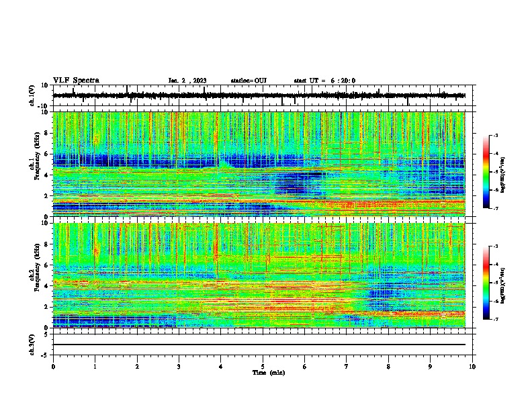Click the "0" tick on Time axis
The width and height of the screenshot is (532, 411).
tap(53, 367)
